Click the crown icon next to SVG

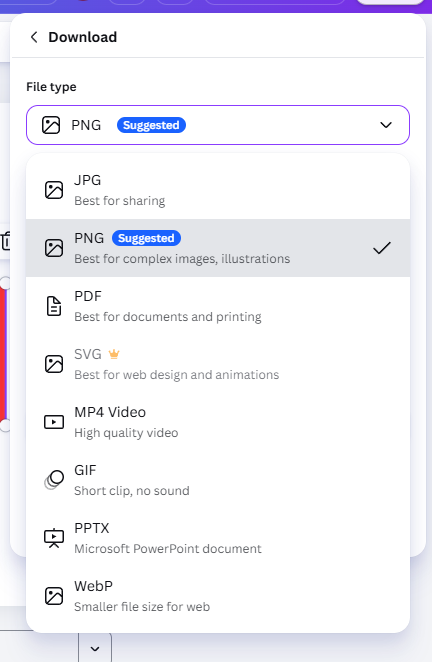(x=114, y=354)
